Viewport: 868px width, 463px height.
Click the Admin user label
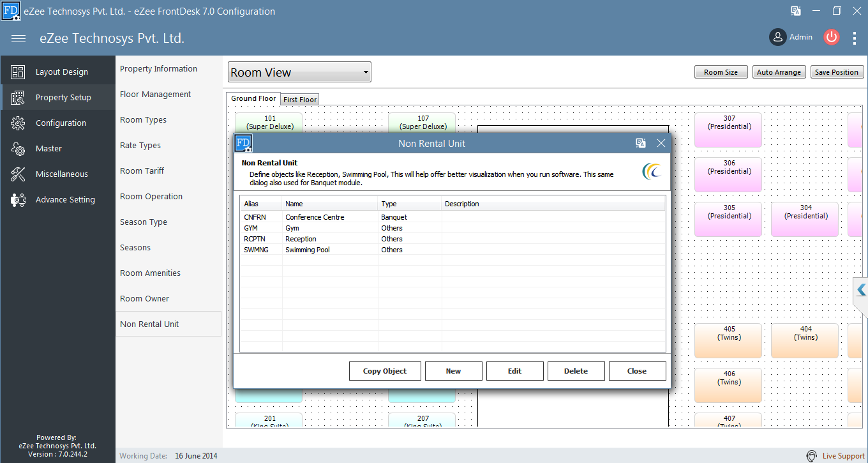pos(801,37)
